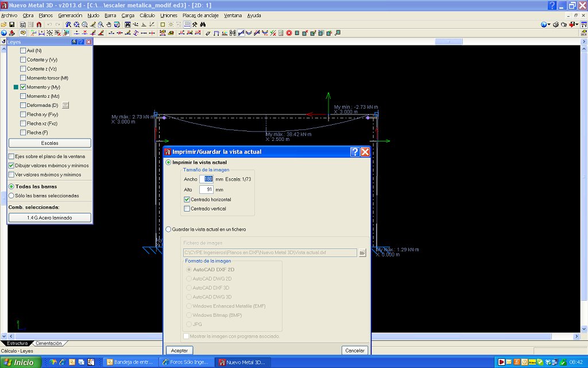Click the blue globe icon at top right toolbar
Viewport: 588px width, 368px height.
tap(544, 24)
